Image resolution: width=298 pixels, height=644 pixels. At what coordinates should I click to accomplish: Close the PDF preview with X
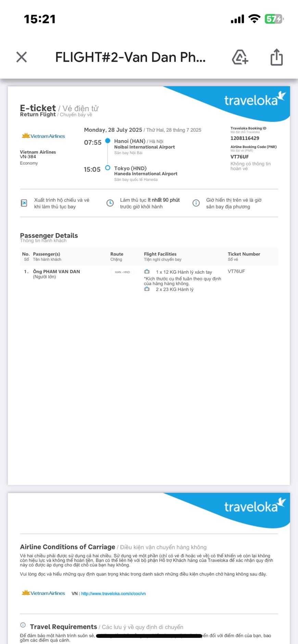[x=22, y=57]
